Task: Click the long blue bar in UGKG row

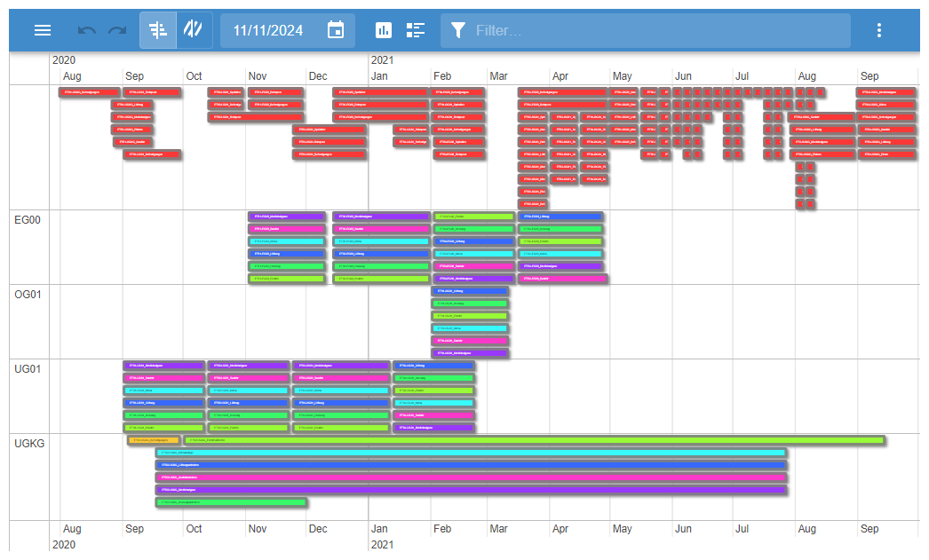Action: point(471,465)
